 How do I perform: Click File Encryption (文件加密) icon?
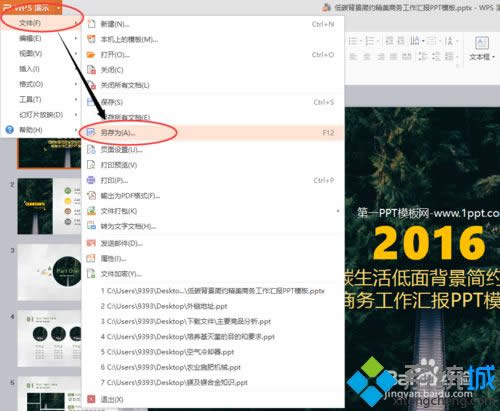click(x=91, y=274)
